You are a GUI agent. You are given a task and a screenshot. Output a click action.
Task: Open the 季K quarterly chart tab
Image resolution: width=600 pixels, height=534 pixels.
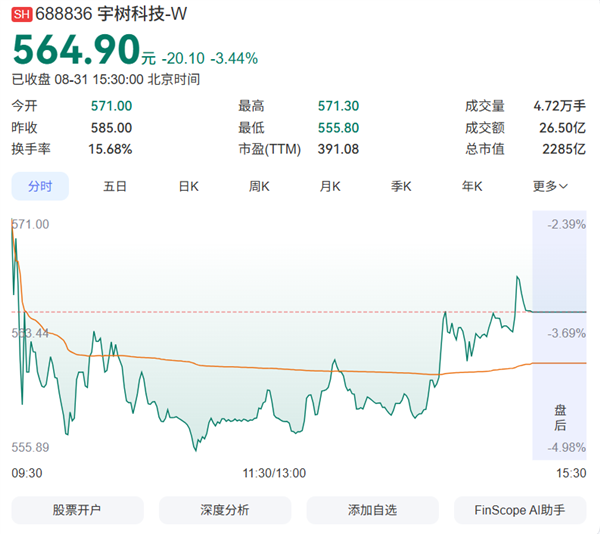coord(401,186)
